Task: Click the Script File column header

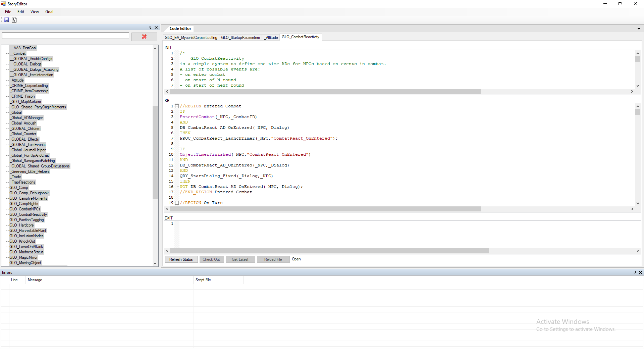Action: pos(219,280)
